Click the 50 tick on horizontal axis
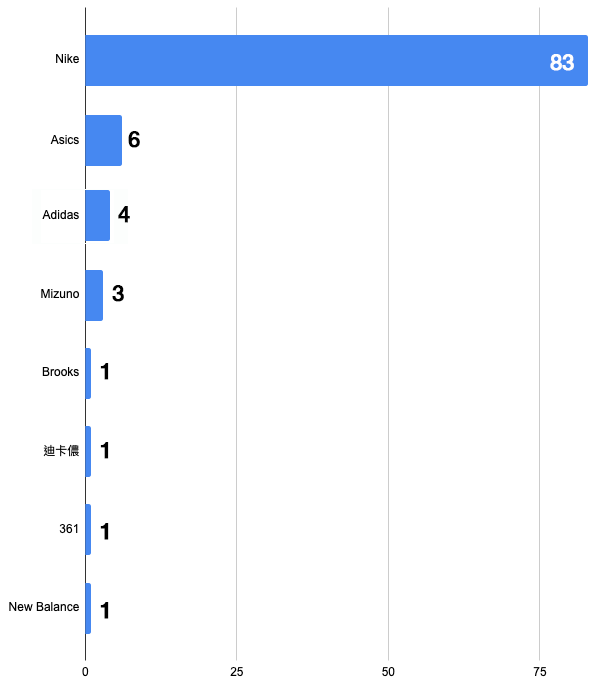 click(x=388, y=671)
